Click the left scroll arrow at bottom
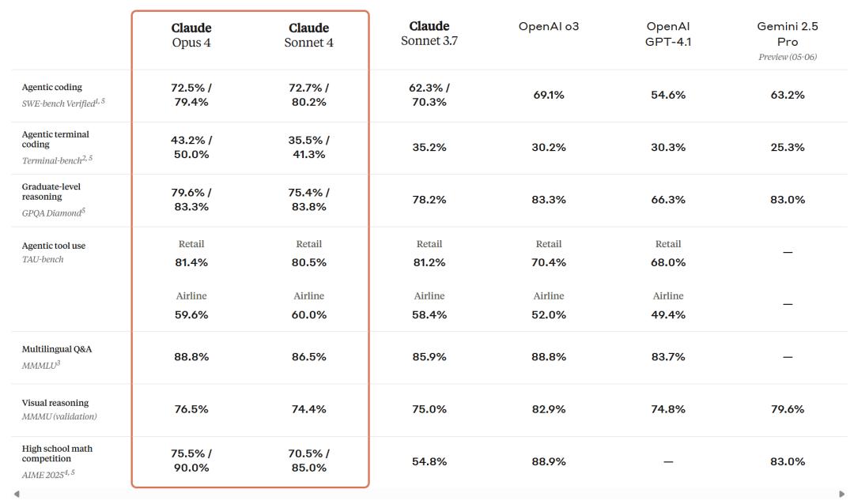Screen dimensions: 854x504 [x=17, y=494]
